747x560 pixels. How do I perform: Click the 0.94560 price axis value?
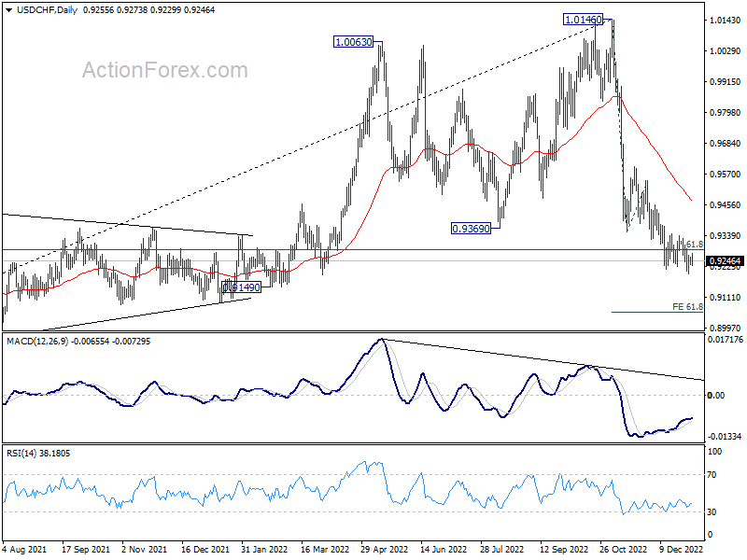point(726,205)
